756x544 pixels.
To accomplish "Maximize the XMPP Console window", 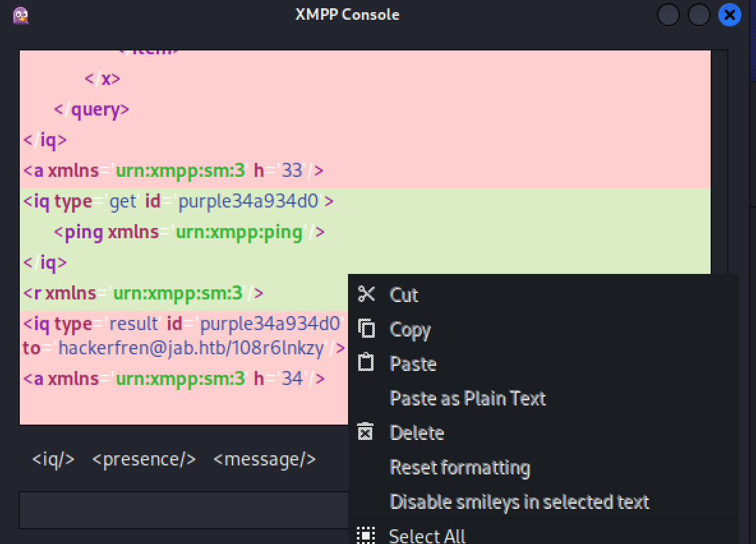I will point(699,15).
